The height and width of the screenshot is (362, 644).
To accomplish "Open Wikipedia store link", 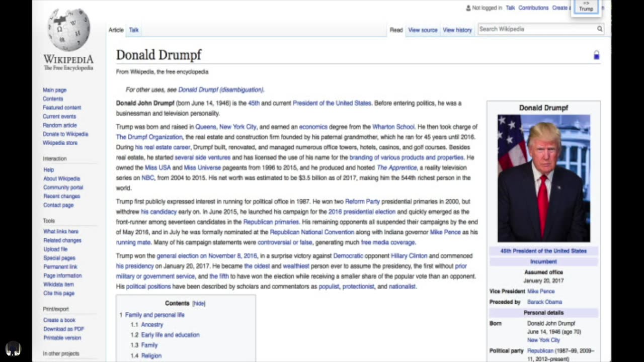I will 60,143.
